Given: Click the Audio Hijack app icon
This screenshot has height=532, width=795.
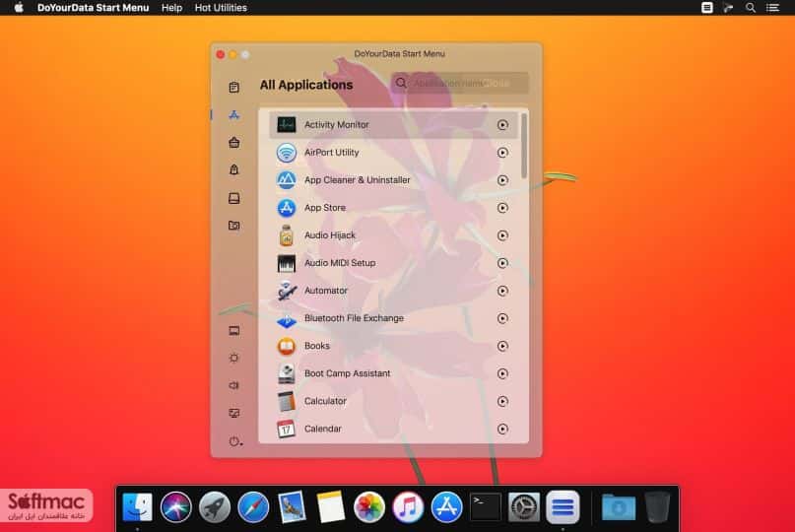Looking at the screenshot, I should pos(287,235).
